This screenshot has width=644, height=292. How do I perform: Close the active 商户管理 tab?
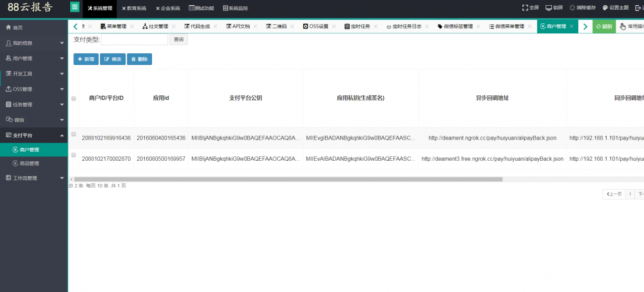pos(571,26)
